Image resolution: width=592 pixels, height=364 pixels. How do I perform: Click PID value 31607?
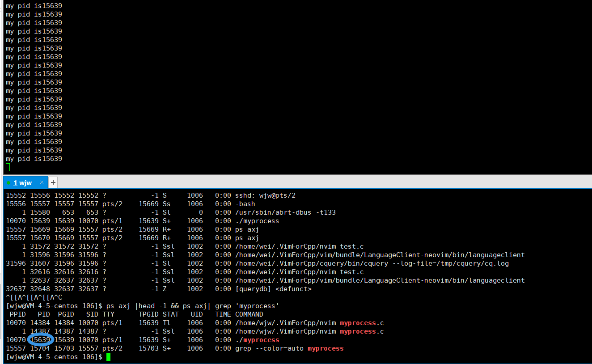coord(40,263)
